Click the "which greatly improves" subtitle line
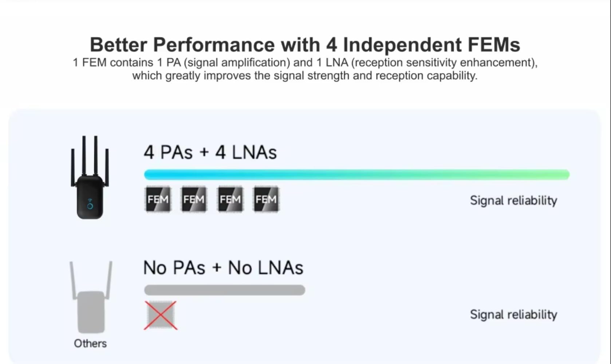The height and width of the screenshot is (364, 611). point(305,76)
